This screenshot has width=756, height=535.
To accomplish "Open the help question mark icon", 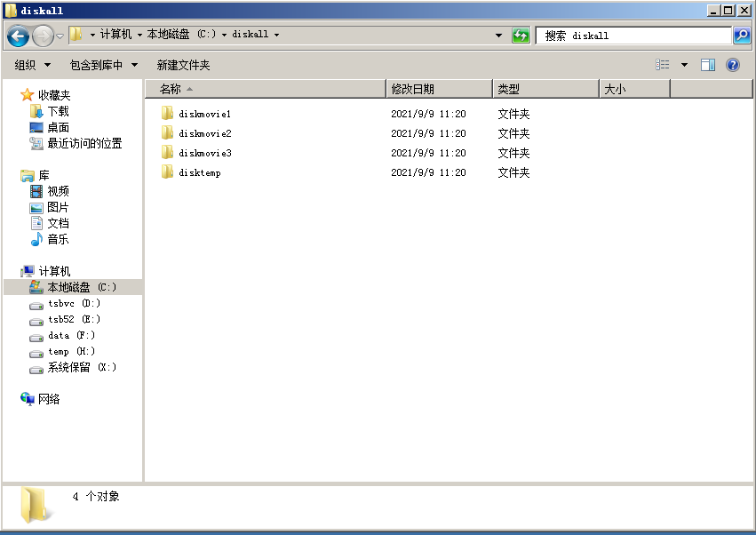I will click(733, 65).
